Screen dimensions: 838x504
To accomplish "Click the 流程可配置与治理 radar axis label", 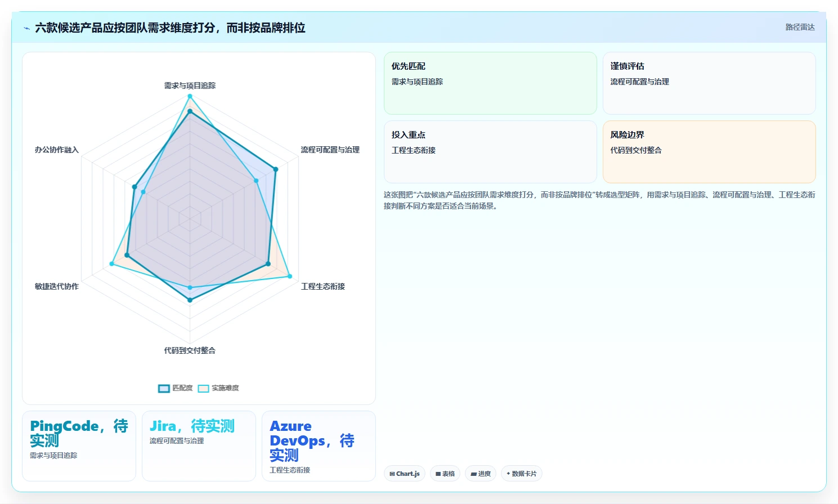I will click(330, 150).
